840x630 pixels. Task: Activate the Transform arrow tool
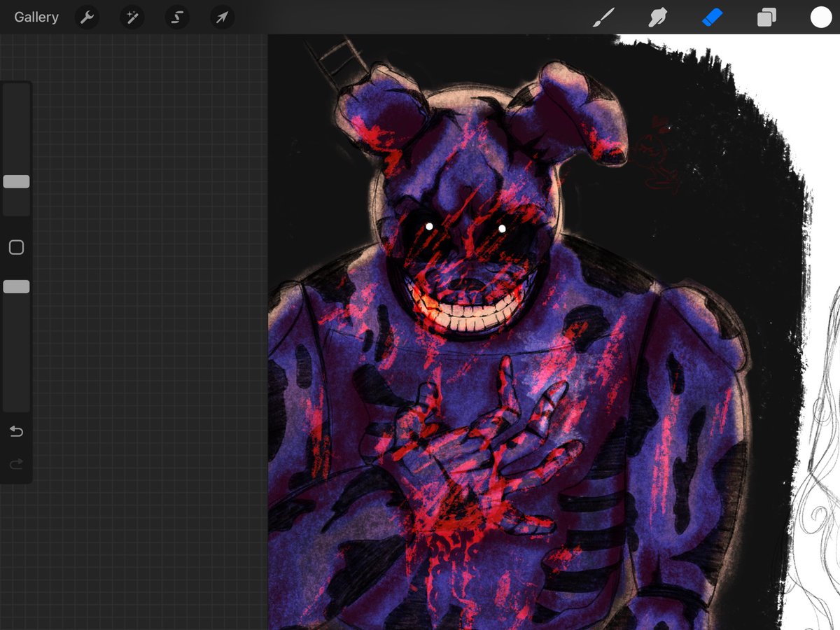tap(222, 17)
